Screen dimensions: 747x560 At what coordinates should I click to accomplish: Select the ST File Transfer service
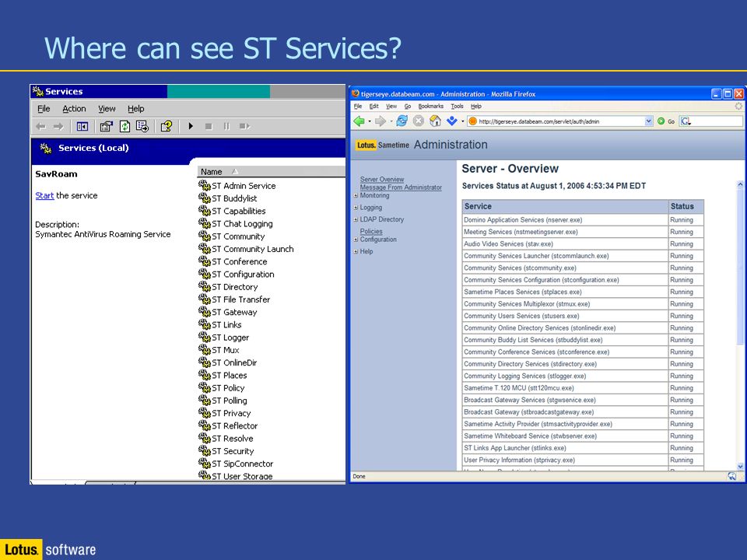234,299
